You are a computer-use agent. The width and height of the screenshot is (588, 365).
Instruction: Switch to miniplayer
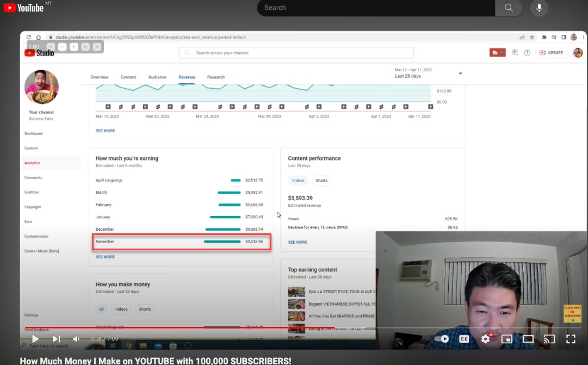click(x=506, y=339)
